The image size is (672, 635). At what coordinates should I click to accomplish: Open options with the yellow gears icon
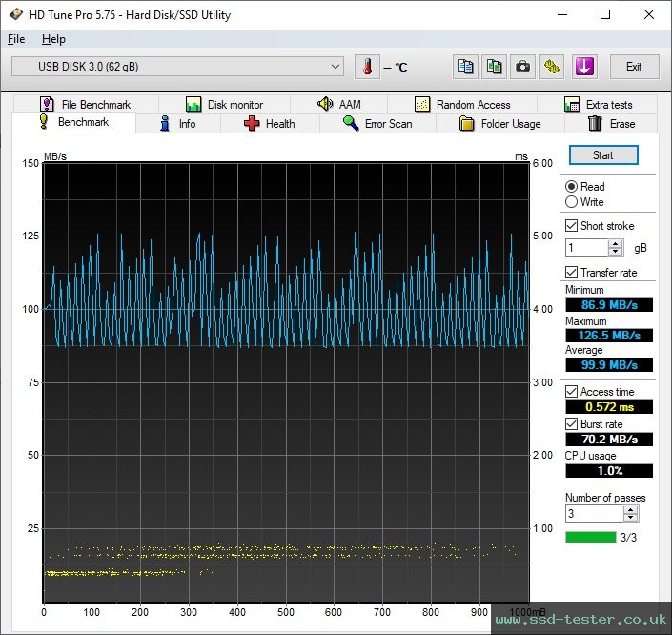pos(552,67)
